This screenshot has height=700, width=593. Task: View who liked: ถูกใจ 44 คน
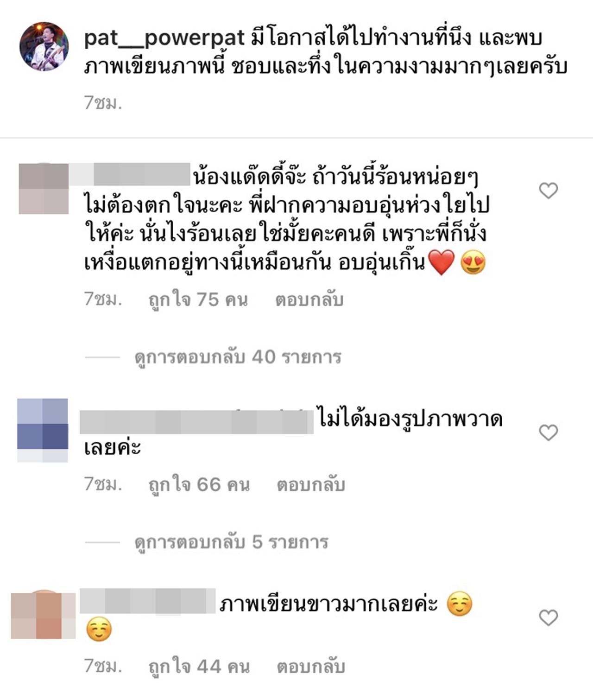tap(199, 667)
